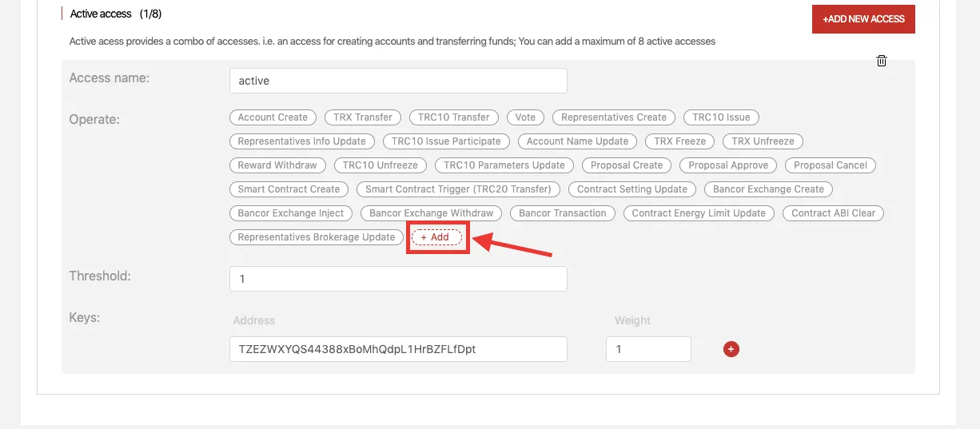Screen dimensions: 980x429
Task: Select the Proposal Create tag
Action: tap(627, 165)
